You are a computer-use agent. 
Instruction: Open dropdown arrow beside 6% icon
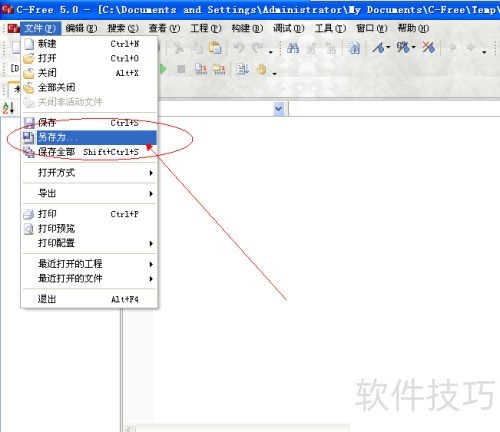pos(414,48)
